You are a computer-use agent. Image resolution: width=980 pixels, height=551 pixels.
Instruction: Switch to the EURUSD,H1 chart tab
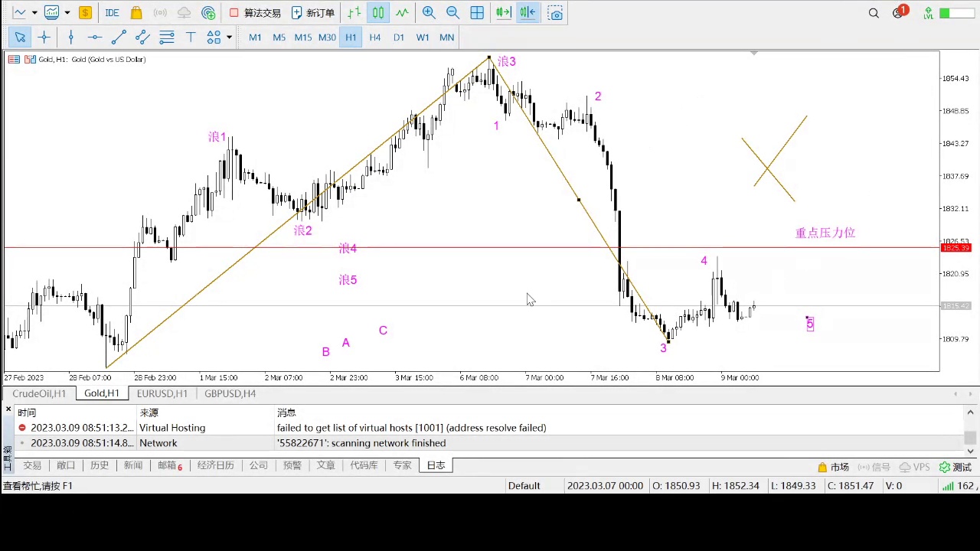point(162,393)
